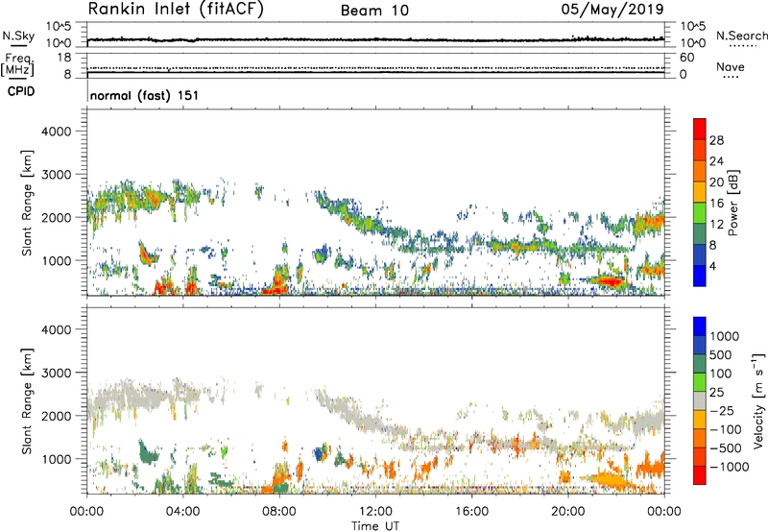
Task: Click the '4000' range label on the power panel
Action: click(x=56, y=132)
